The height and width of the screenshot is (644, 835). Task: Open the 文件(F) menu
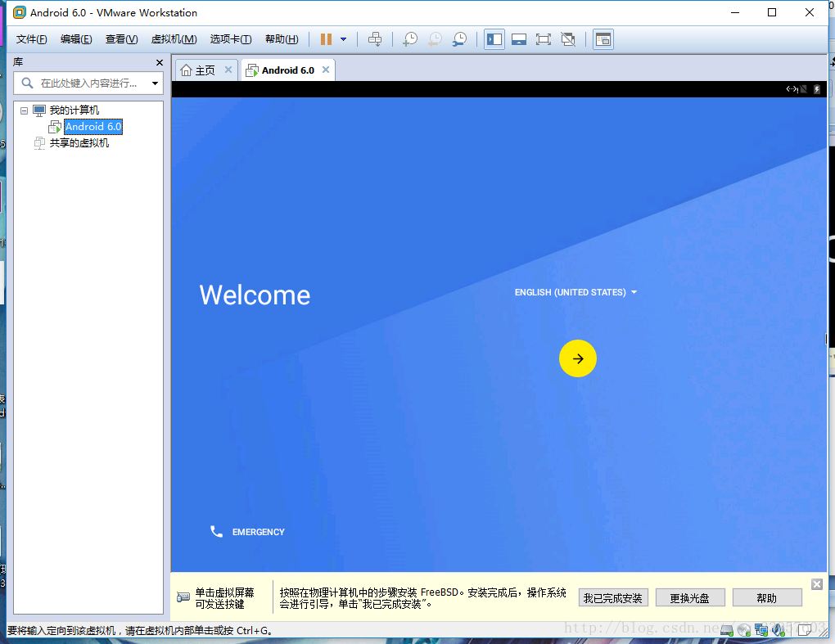click(31, 38)
